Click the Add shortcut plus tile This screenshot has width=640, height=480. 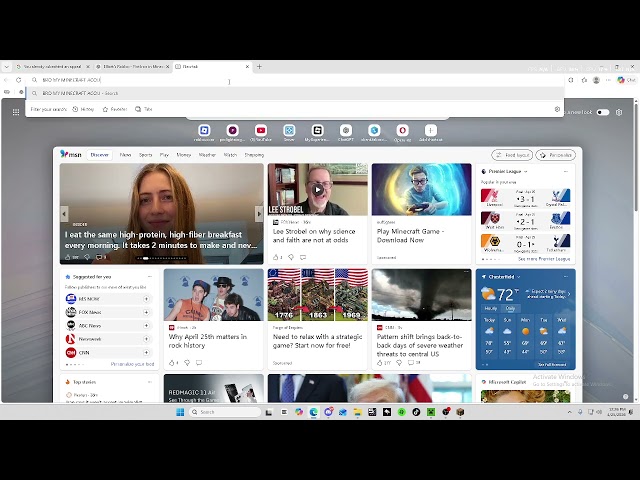tap(431, 130)
